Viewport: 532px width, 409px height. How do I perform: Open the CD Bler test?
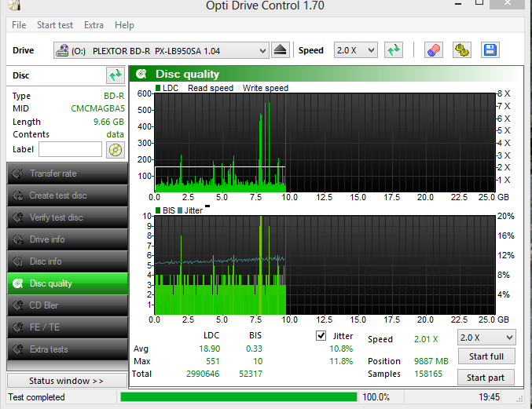68,305
